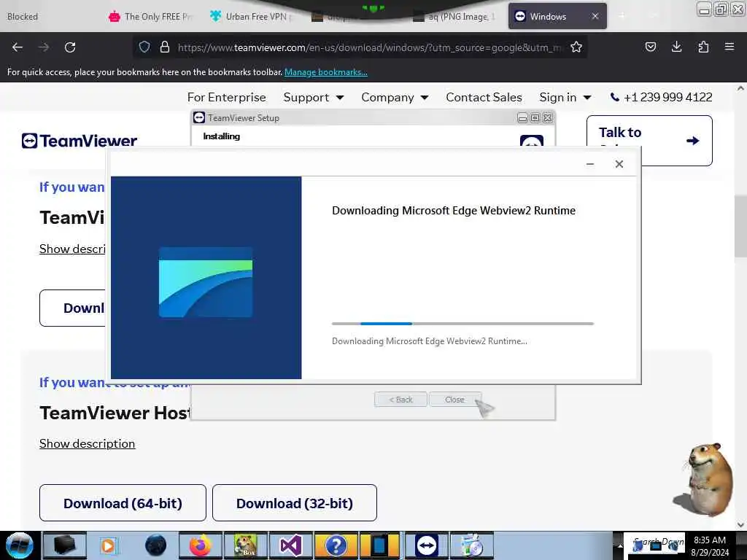This screenshot has height=560, width=747.
Task: Click Show description under TeamViewer Host
Action: point(88,443)
